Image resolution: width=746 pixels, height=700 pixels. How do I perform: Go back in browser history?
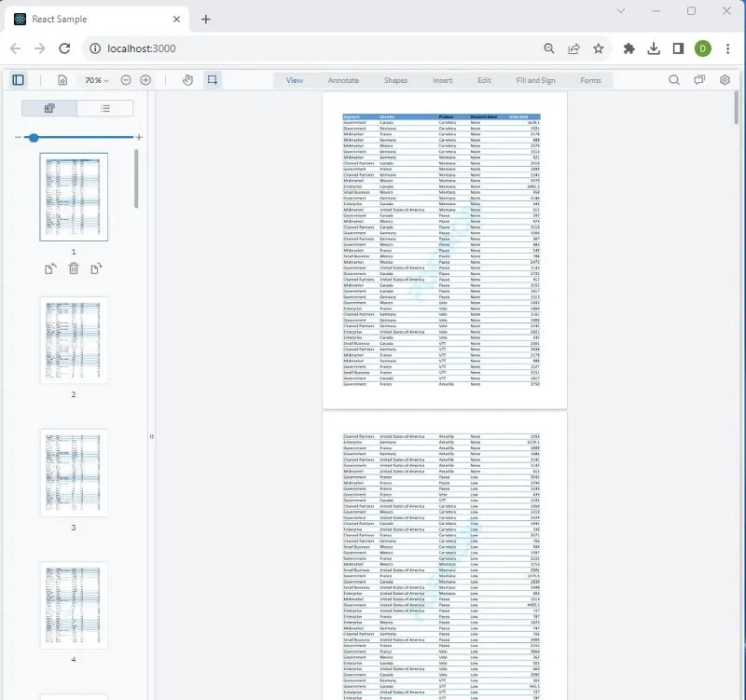click(15, 48)
